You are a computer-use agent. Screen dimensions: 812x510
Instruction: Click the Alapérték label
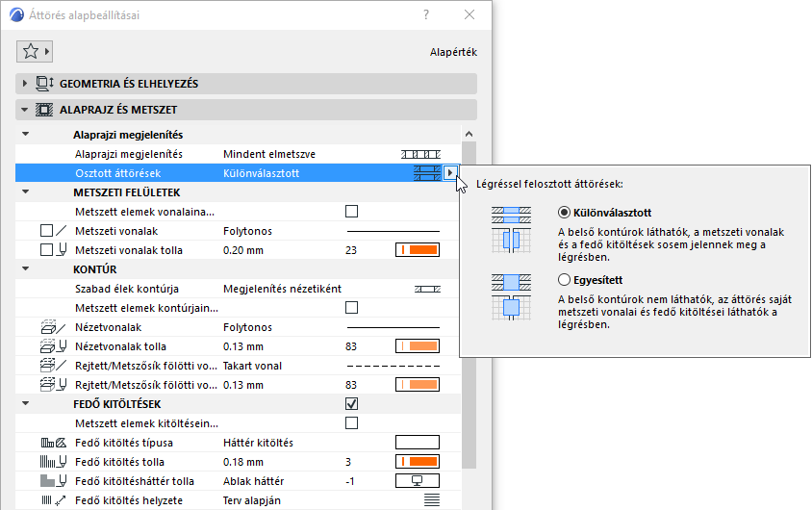[x=453, y=52]
